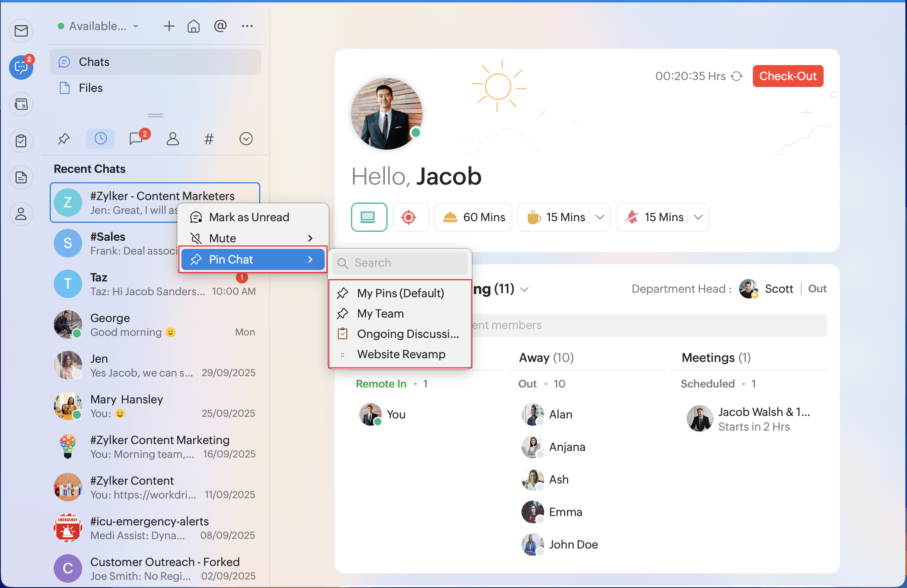Image resolution: width=907 pixels, height=588 pixels.
Task: Choose My Team pin category
Action: tap(380, 314)
